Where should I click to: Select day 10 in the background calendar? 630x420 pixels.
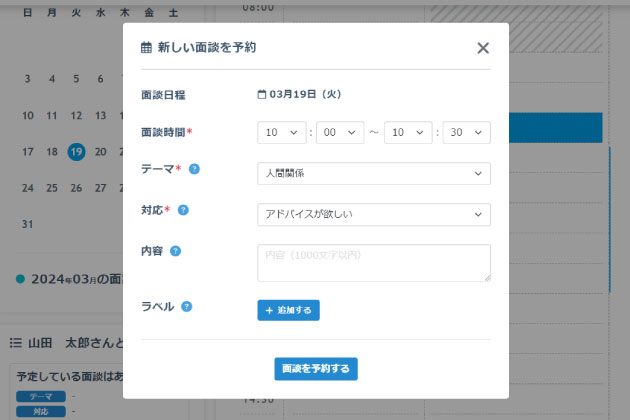coord(27,116)
